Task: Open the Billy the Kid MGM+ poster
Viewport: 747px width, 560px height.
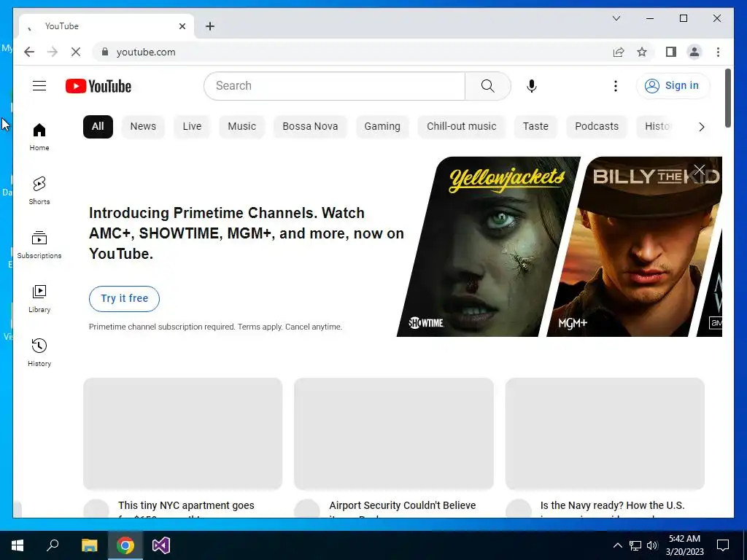Action: pyautogui.click(x=634, y=246)
